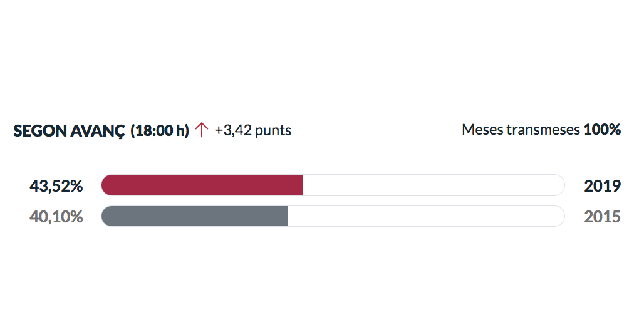The image size is (644, 317).
Task: Click the rounded left cap of red bar
Action: point(107,185)
